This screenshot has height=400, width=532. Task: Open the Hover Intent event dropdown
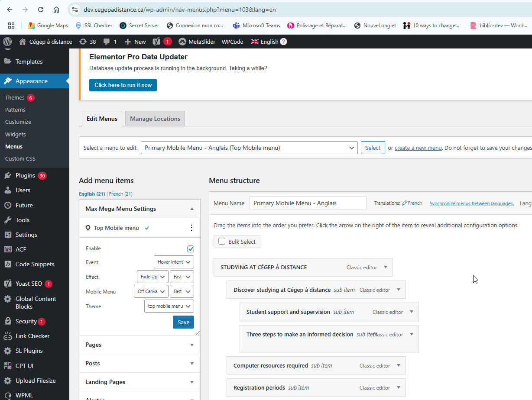coord(174,262)
